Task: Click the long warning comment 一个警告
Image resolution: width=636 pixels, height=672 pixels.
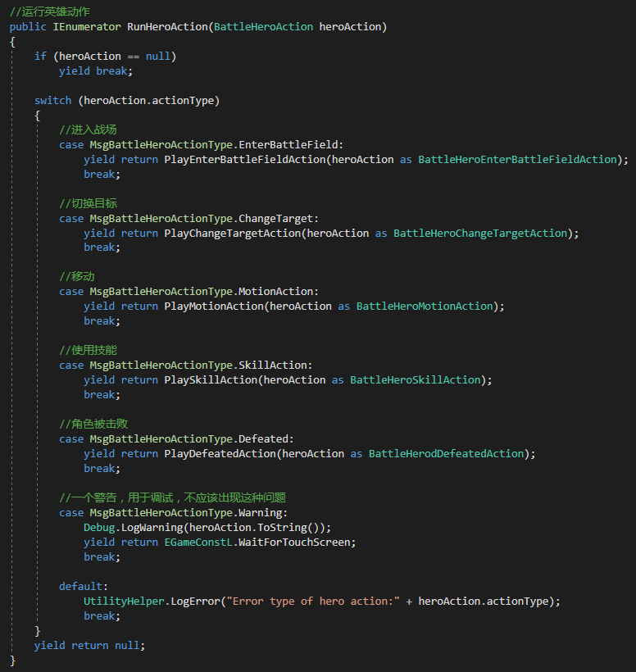Action: pyautogui.click(x=172, y=497)
